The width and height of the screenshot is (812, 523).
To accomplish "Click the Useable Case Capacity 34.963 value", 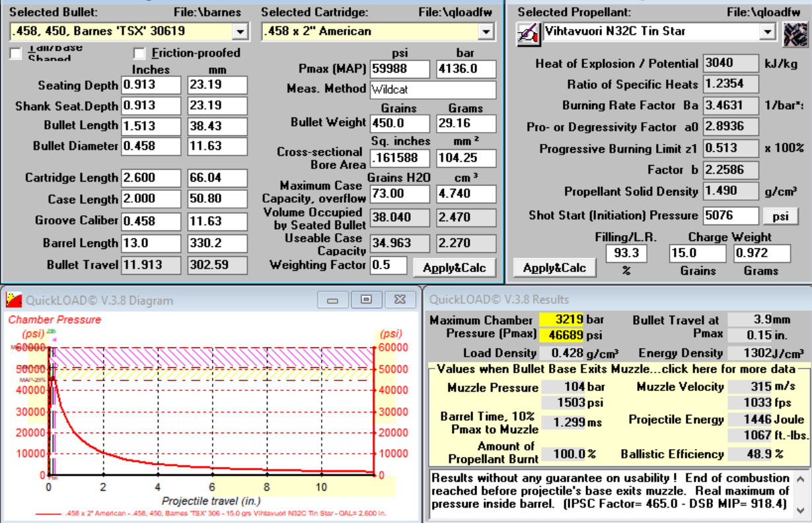I will pyautogui.click(x=399, y=243).
